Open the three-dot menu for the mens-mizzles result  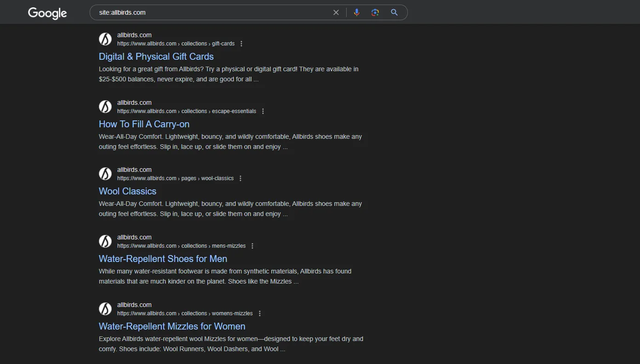coord(252,246)
